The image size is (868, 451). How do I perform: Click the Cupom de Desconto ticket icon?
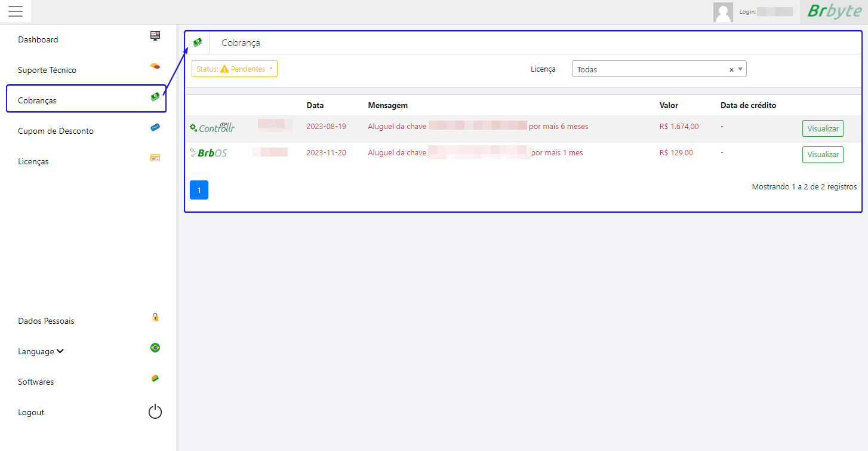(155, 127)
